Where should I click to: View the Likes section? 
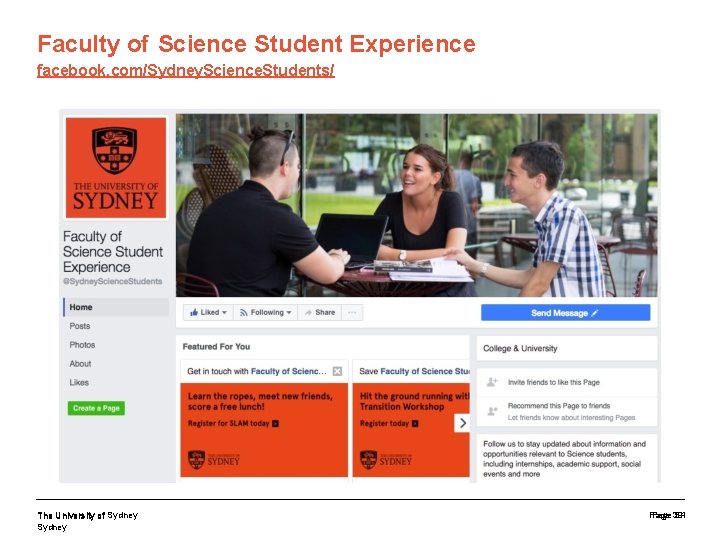point(79,382)
